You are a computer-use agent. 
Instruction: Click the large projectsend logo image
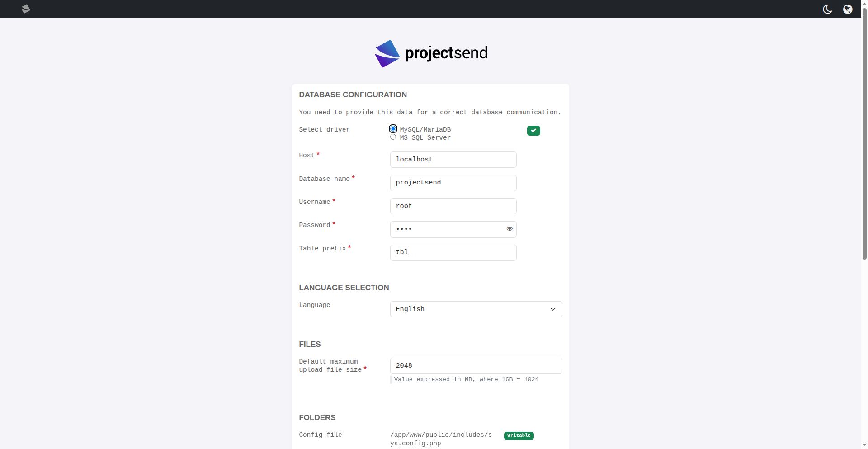[431, 53]
